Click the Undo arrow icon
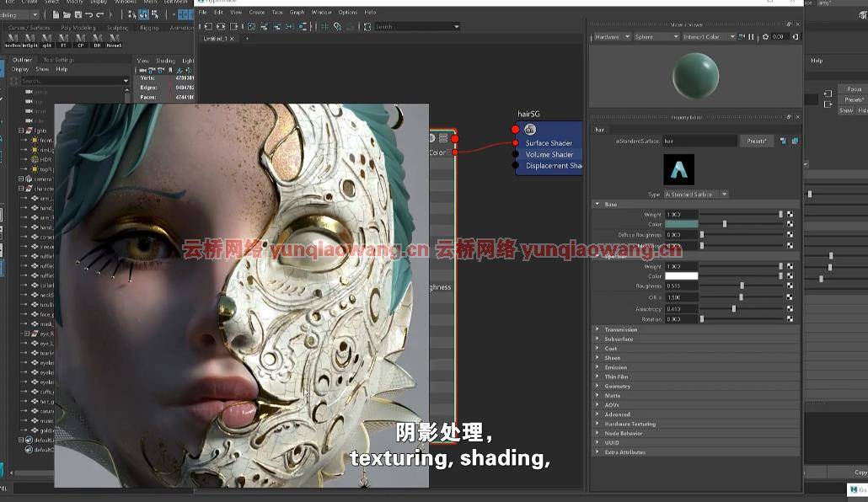The image size is (868, 502). pyautogui.click(x=89, y=14)
